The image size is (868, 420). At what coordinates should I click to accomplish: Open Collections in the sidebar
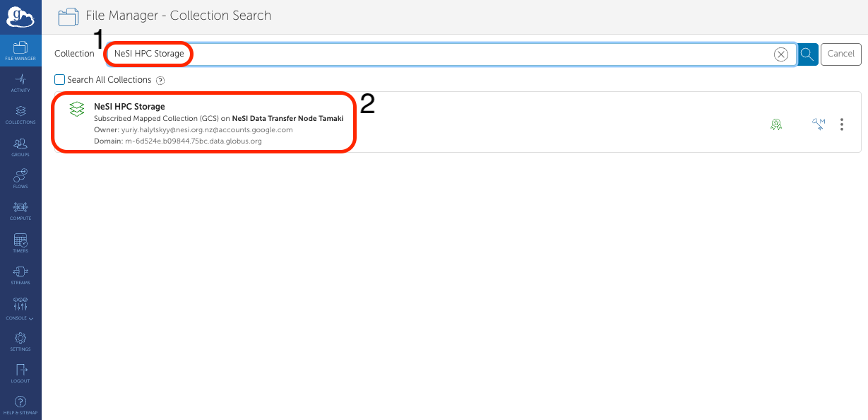(20, 115)
